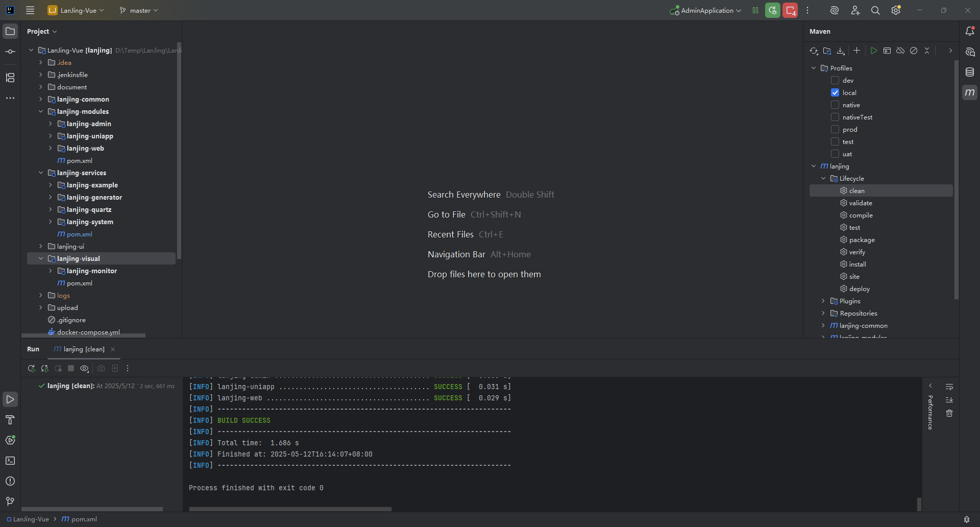Collapse the lanjing-modules folder
The height and width of the screenshot is (527, 980).
pos(41,111)
